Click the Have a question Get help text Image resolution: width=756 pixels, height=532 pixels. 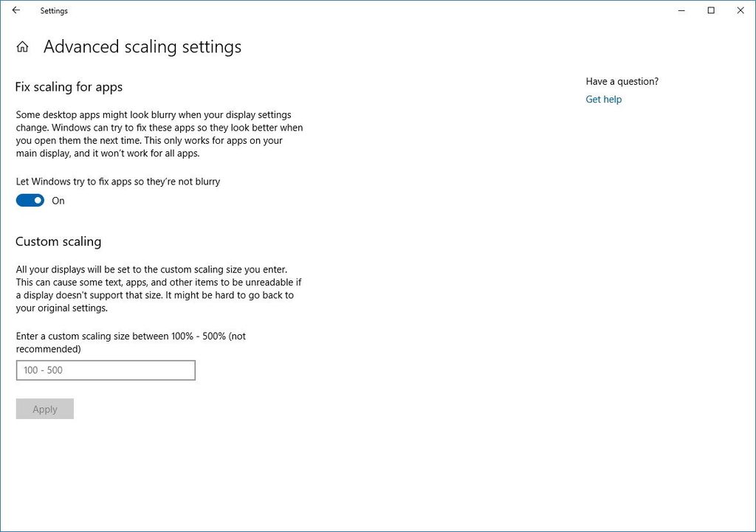[603, 100]
